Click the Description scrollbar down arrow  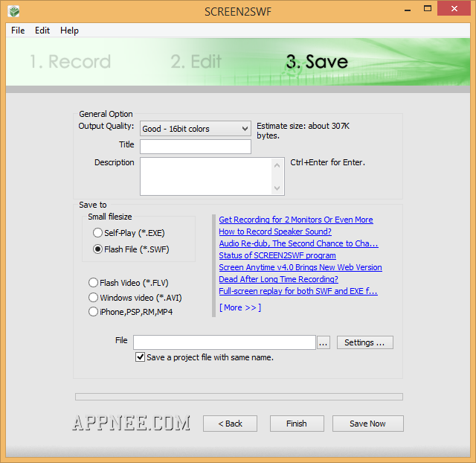277,188
